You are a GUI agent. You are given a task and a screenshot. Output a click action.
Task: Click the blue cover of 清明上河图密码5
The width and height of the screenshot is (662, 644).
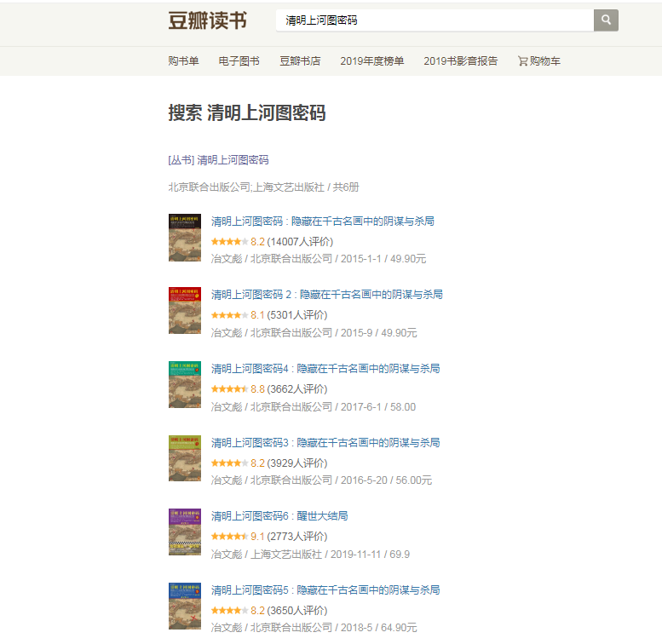coord(185,606)
